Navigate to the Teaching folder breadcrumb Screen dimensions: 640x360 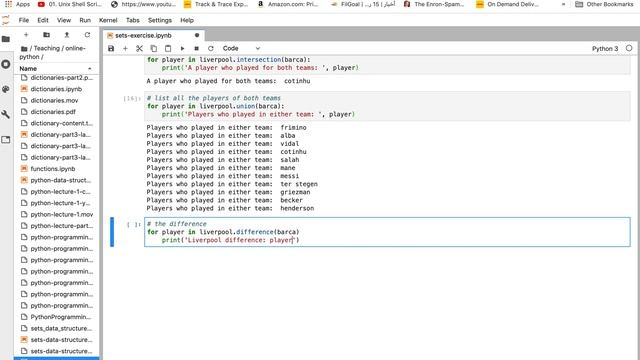[x=47, y=48]
